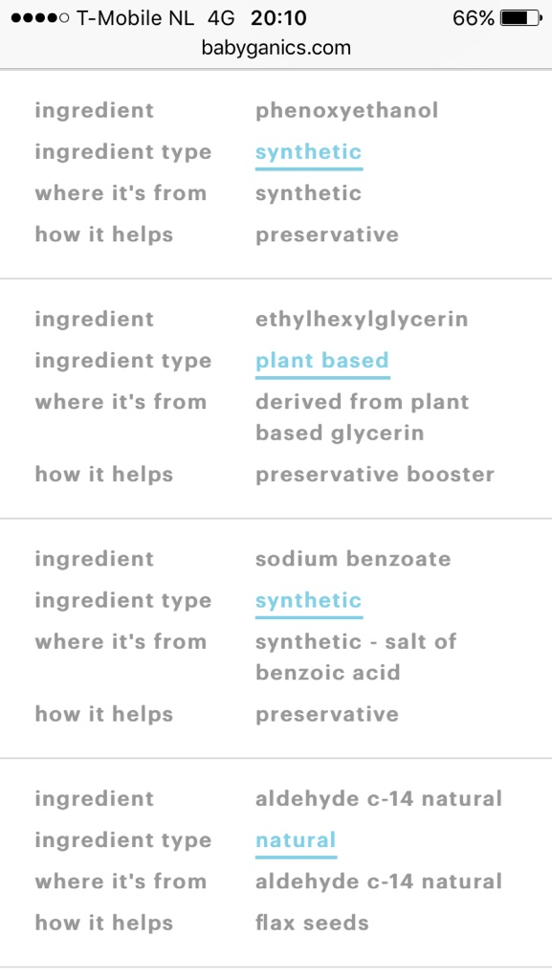Open the natural ingredient type link

[296, 840]
